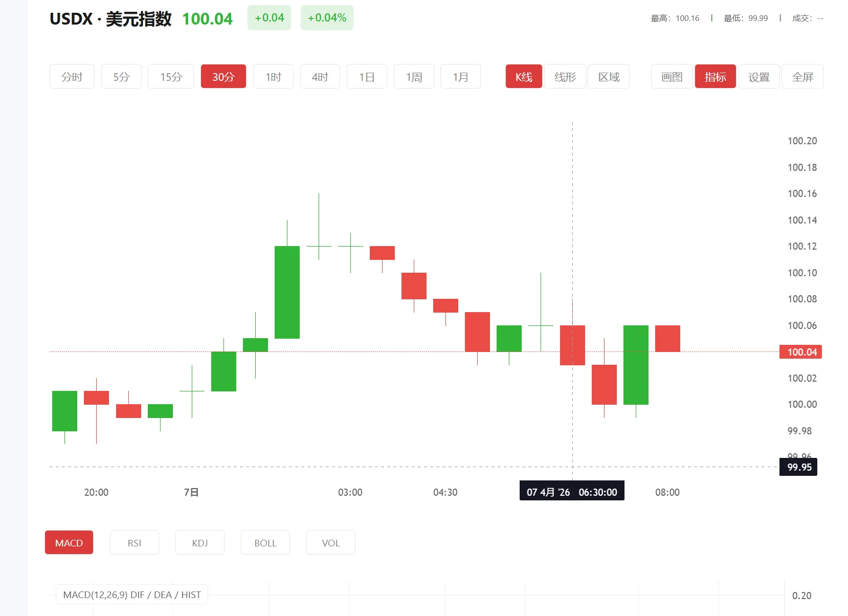Open the 画图 drawing tools
Viewport: 848px width, 616px height.
coord(672,77)
